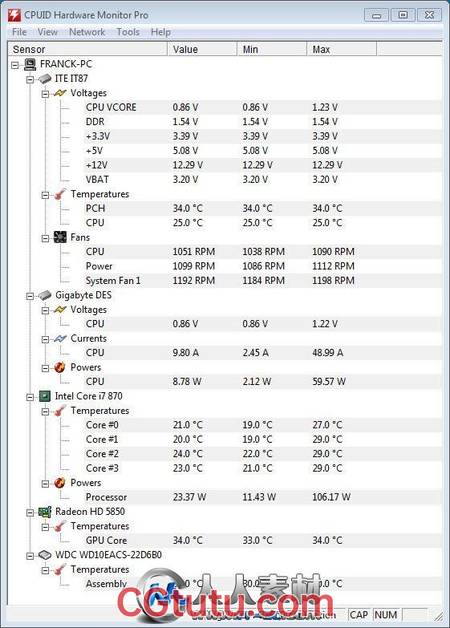Screen dimensions: 450x628
Task: Open the Tools menu
Action: point(128,32)
